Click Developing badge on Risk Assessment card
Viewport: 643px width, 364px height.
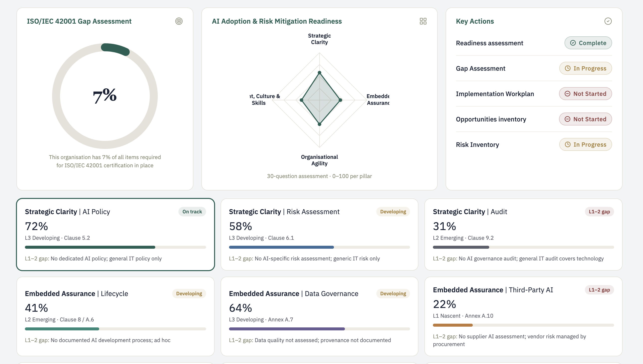click(x=393, y=212)
